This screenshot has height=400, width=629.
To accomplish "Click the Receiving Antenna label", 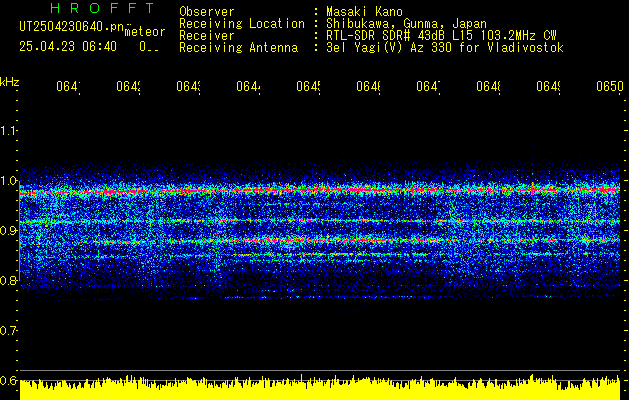I will [238, 48].
